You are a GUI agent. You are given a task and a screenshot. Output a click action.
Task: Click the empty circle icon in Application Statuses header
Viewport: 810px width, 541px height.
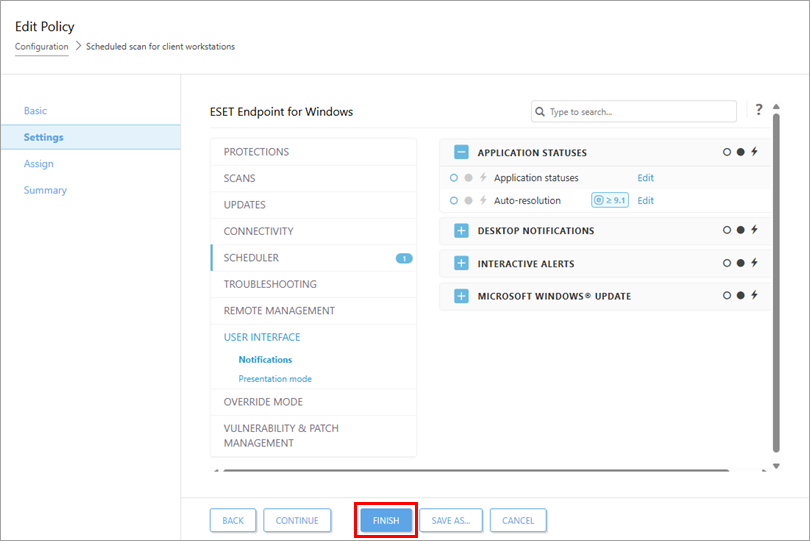(x=727, y=153)
